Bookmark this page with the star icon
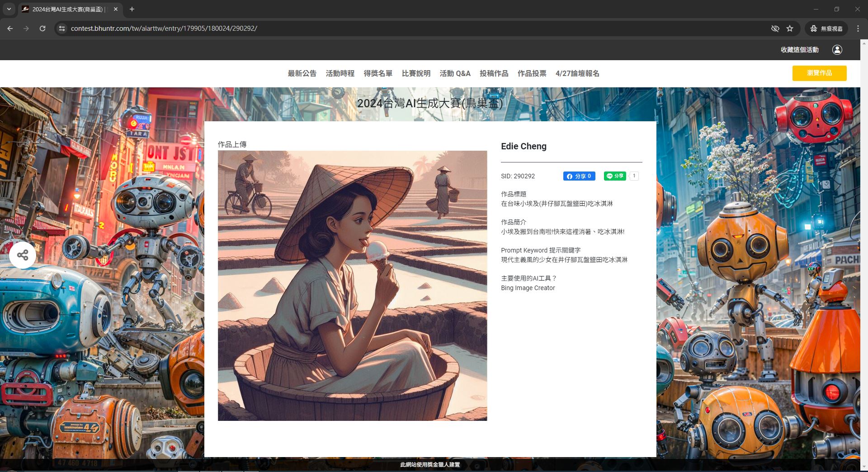The image size is (868, 472). 790,29
